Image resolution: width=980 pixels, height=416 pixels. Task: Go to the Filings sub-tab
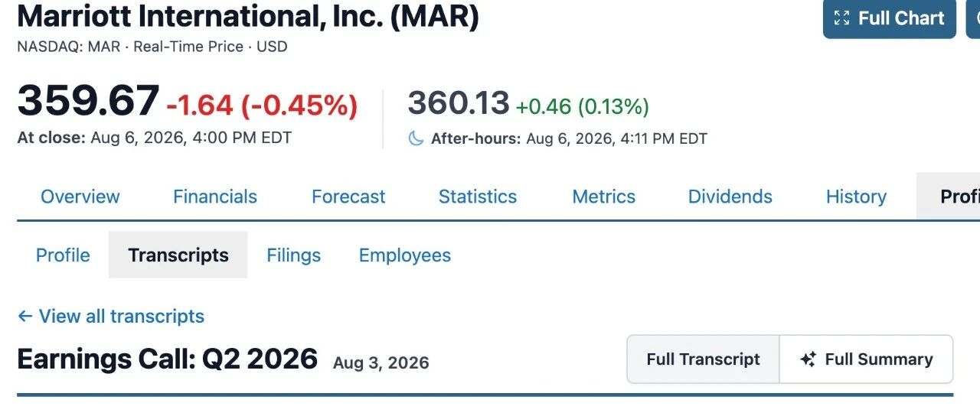[x=294, y=255]
